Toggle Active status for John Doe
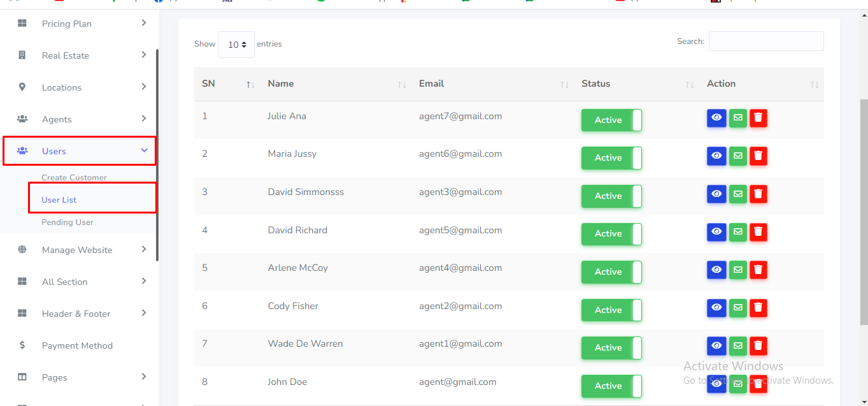 click(611, 386)
